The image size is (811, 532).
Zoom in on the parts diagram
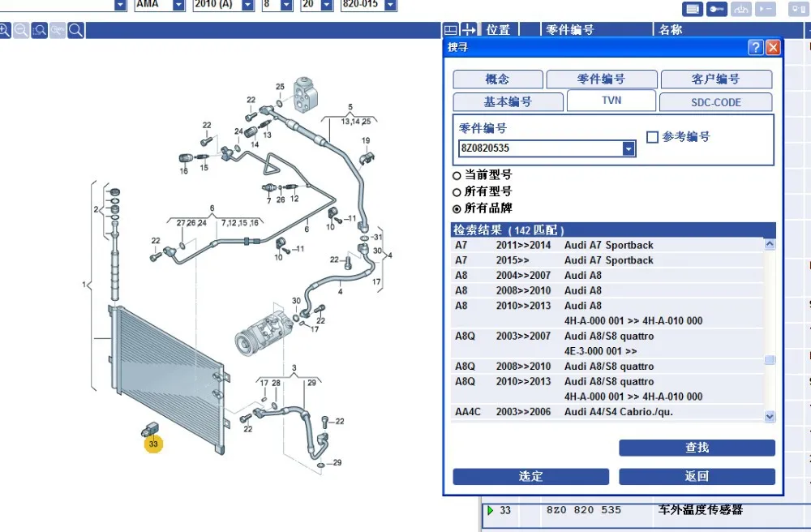(x=4, y=30)
